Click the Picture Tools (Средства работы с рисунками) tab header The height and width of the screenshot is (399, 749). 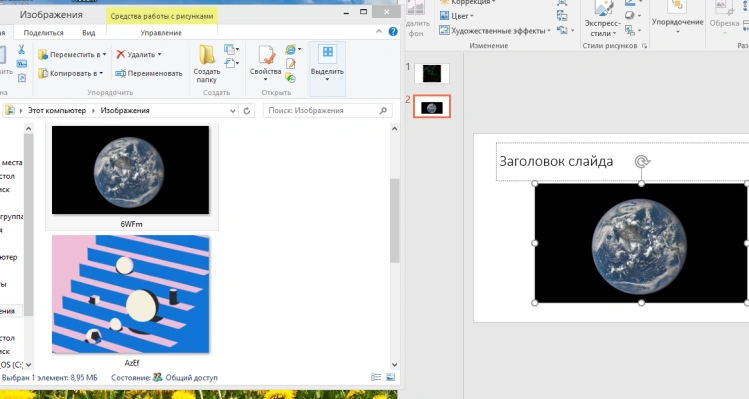coord(161,16)
